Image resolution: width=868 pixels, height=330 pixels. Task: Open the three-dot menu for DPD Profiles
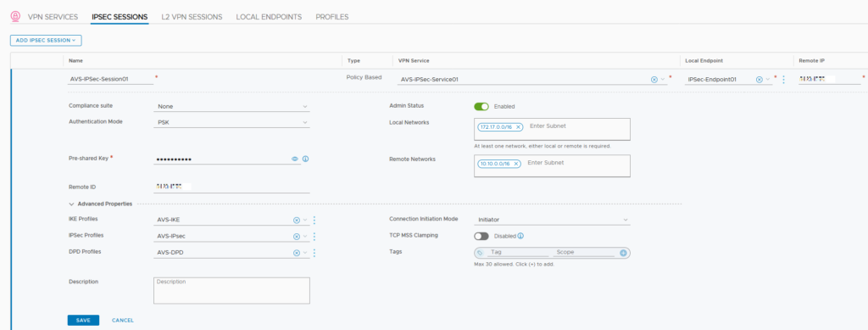(314, 253)
